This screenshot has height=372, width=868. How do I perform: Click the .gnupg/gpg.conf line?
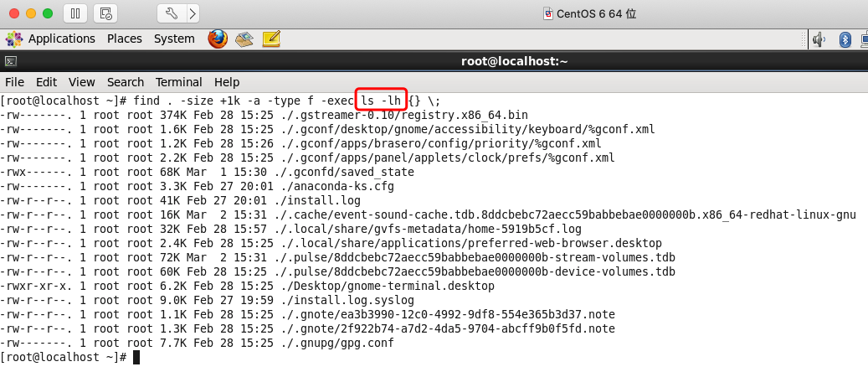pos(197,344)
